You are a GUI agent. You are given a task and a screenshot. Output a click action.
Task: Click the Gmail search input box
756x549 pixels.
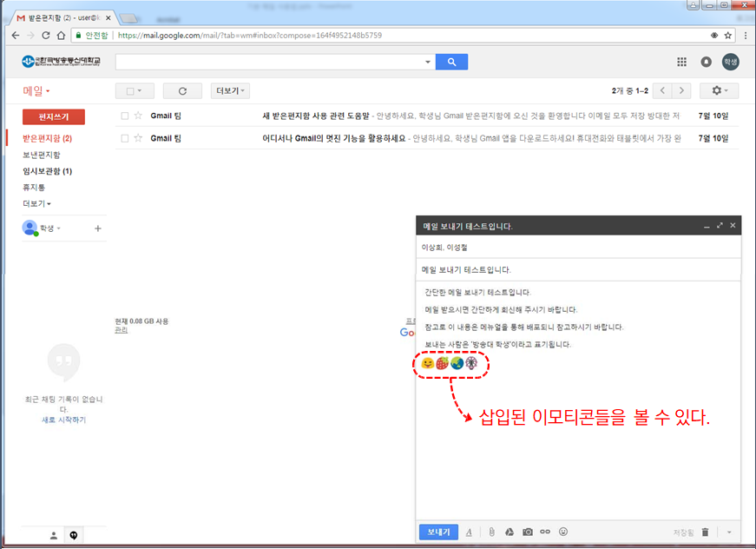click(x=270, y=62)
